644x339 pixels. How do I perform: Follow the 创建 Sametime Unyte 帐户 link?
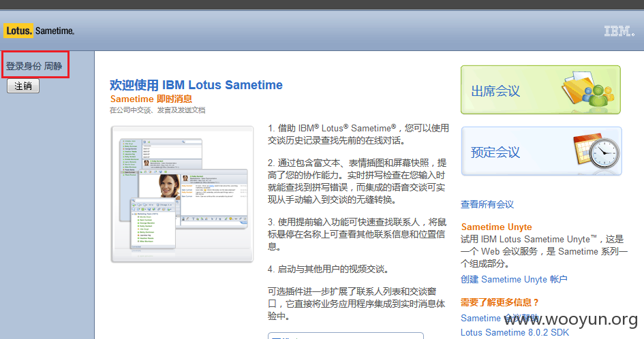(514, 279)
